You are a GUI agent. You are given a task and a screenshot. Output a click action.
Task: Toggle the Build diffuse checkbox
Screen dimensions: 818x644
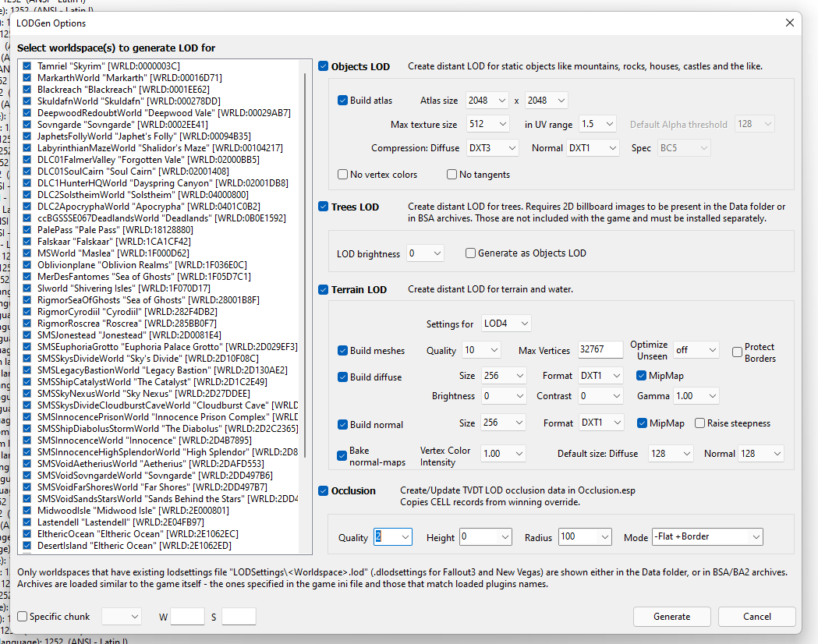point(343,377)
